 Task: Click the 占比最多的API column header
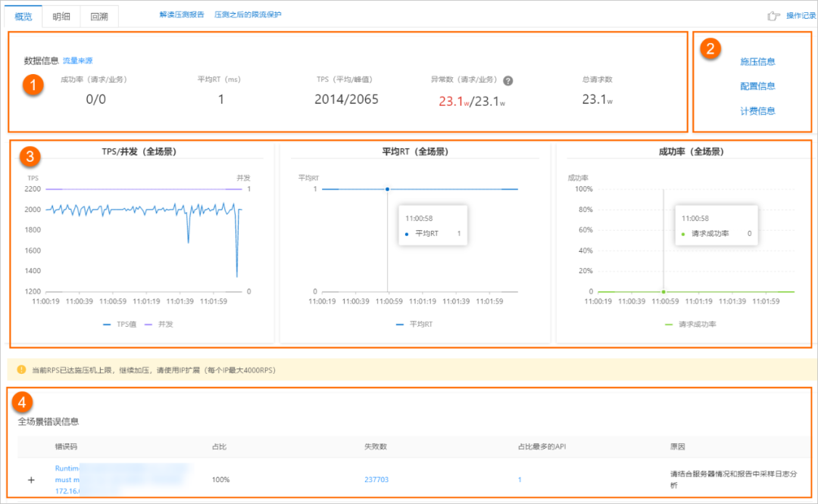tap(542, 446)
